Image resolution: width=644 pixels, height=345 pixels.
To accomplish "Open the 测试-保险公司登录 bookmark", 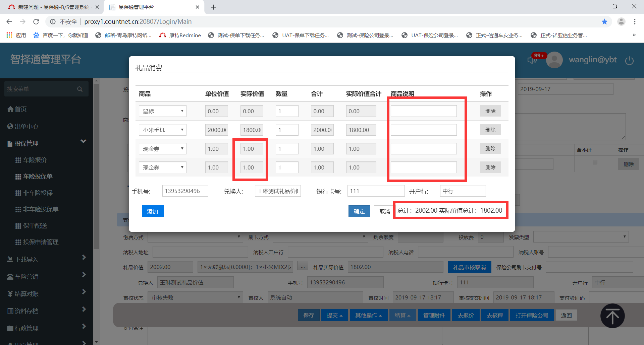I will [x=365, y=35].
